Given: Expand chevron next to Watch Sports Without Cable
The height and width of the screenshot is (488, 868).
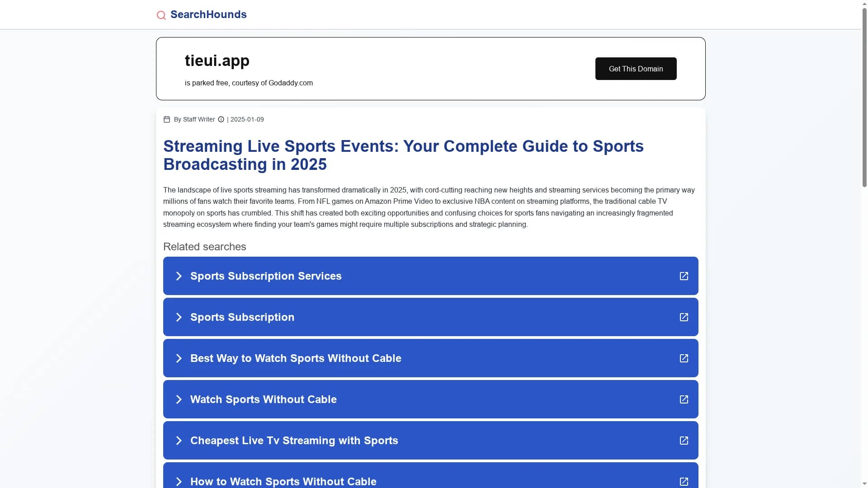Looking at the screenshot, I should tap(179, 399).
